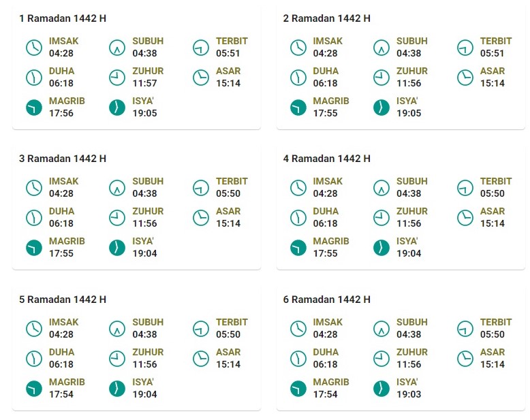
Task: Click the Terbit icon on 4 Ramadan
Action: point(465,188)
